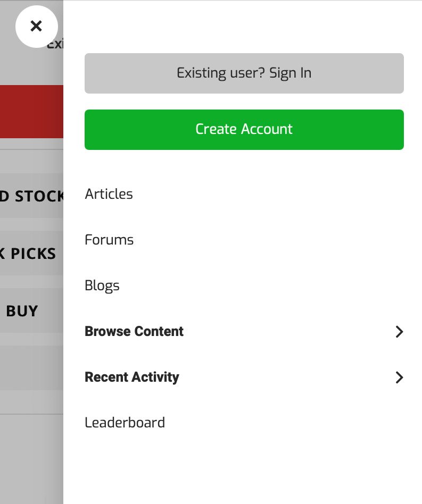Viewport: 422px width, 504px height.
Task: Click the blank gray row beneath BUY
Action: (x=31, y=367)
